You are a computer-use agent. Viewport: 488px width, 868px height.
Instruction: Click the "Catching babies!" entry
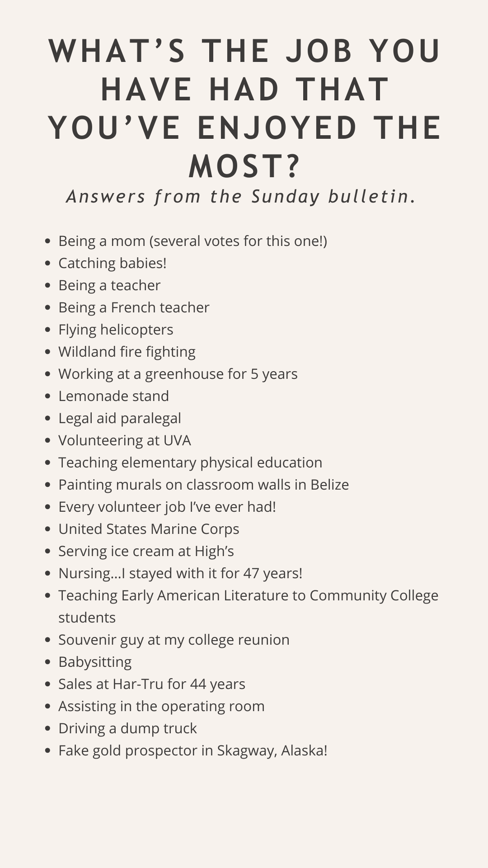113,263
